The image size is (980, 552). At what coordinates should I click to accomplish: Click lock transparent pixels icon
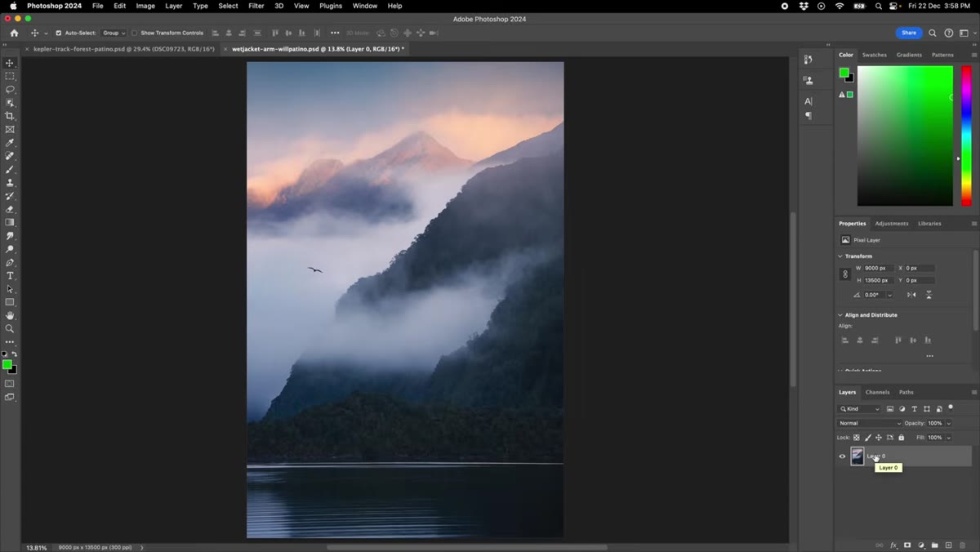click(x=857, y=438)
